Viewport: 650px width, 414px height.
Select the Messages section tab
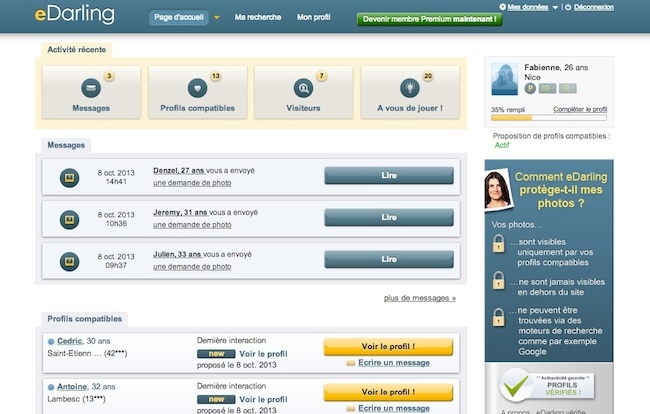(x=66, y=145)
